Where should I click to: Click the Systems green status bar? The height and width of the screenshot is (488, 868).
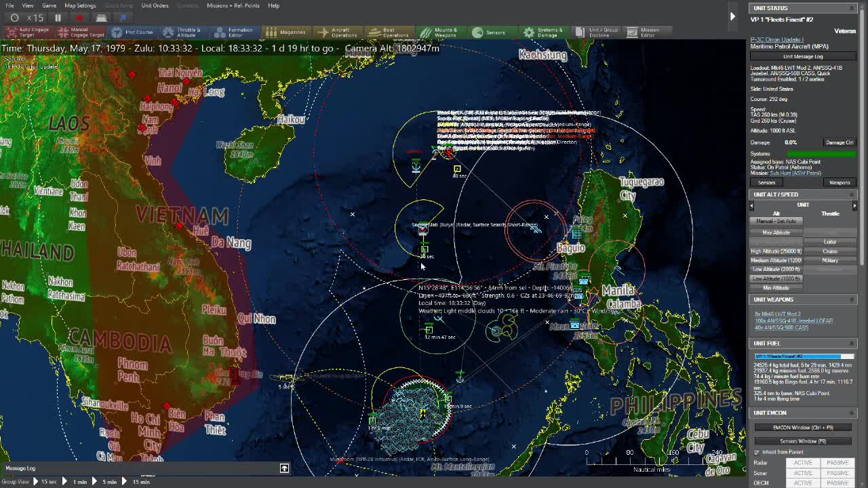[820, 154]
